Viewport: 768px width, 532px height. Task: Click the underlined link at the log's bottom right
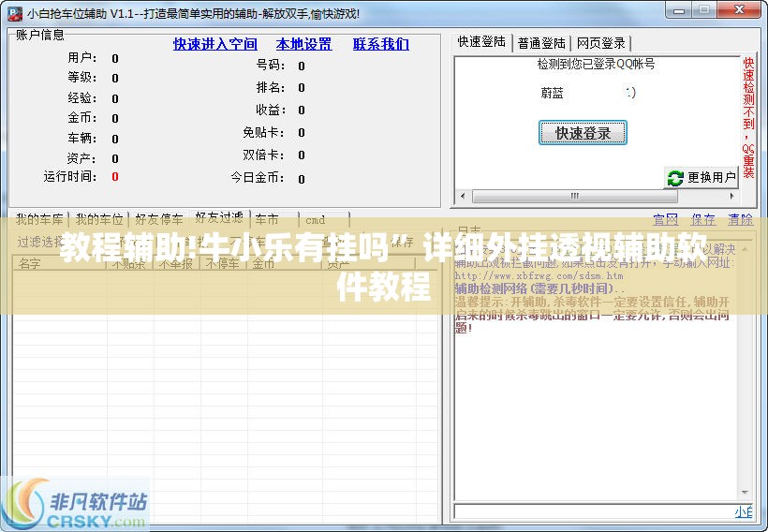[744, 512]
